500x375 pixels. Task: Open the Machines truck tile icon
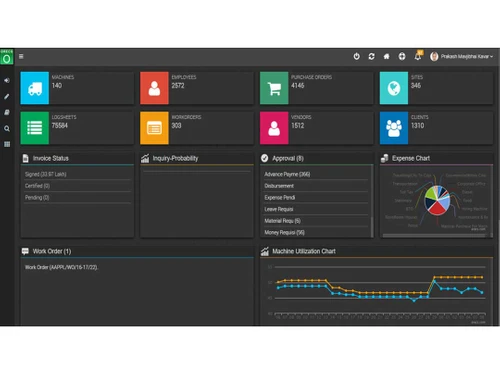pyautogui.click(x=35, y=88)
